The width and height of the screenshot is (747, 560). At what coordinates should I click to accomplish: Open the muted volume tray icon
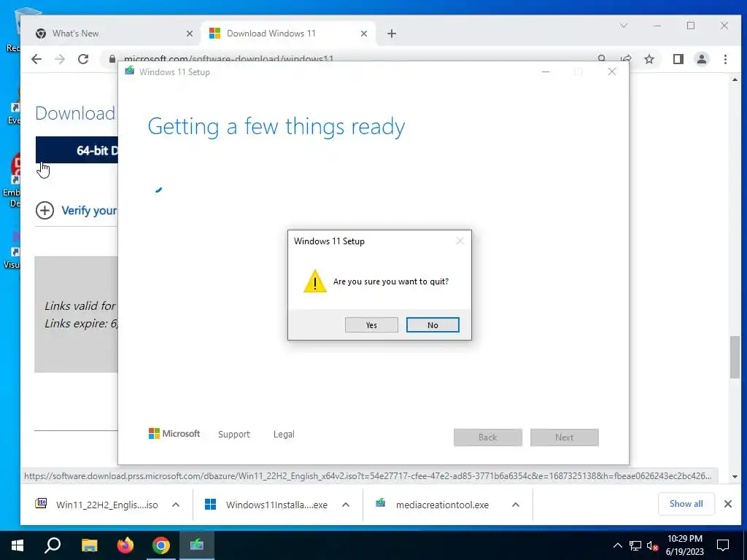[652, 545]
